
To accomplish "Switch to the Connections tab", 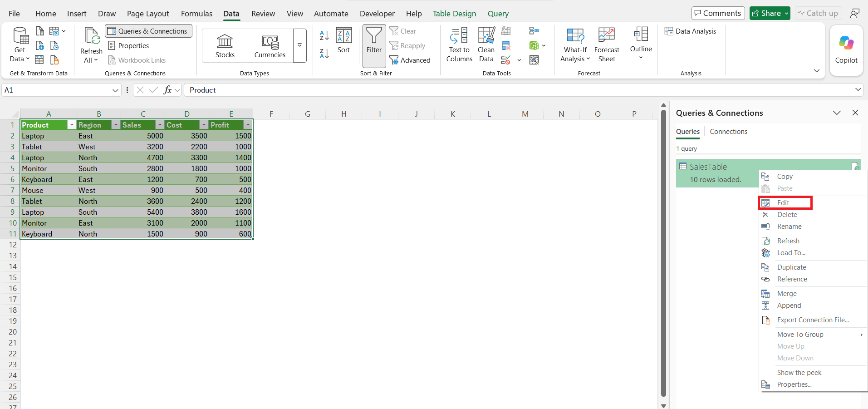I will click(728, 132).
